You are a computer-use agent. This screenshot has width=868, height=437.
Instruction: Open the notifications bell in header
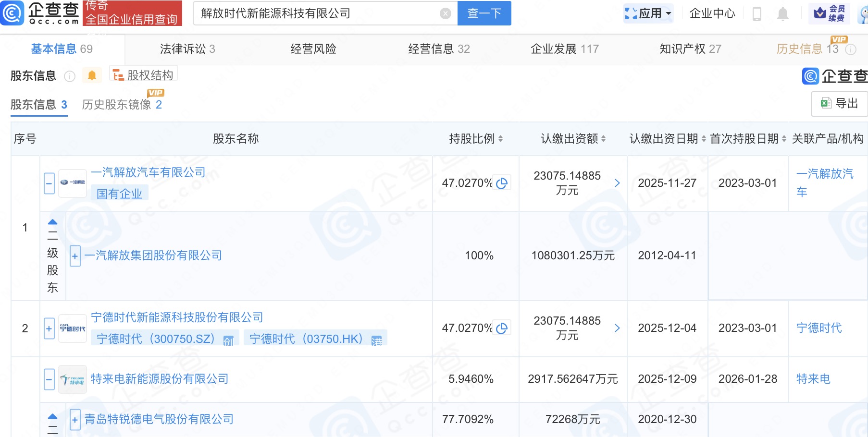coord(782,14)
